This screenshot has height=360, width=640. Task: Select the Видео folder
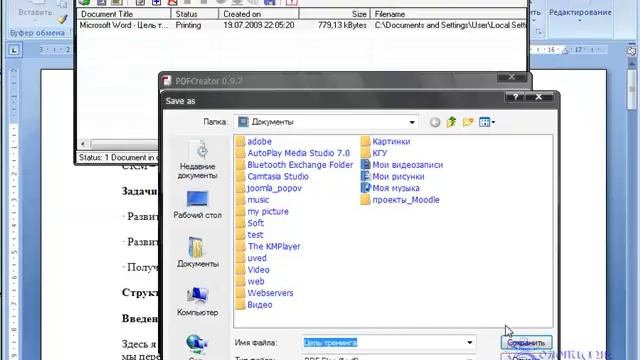pos(254,305)
